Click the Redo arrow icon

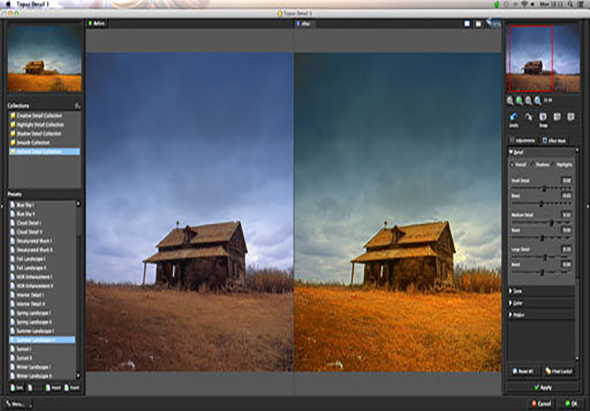tap(528, 117)
